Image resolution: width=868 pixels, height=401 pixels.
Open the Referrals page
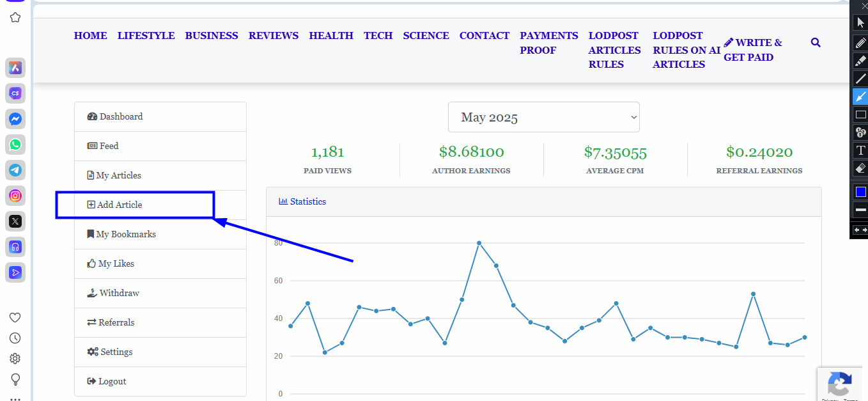tap(116, 322)
